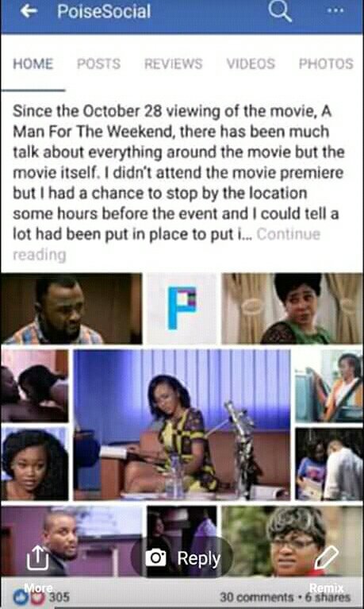This screenshot has height=609, width=364.
Task: Tap the Reply button
Action: (x=182, y=557)
